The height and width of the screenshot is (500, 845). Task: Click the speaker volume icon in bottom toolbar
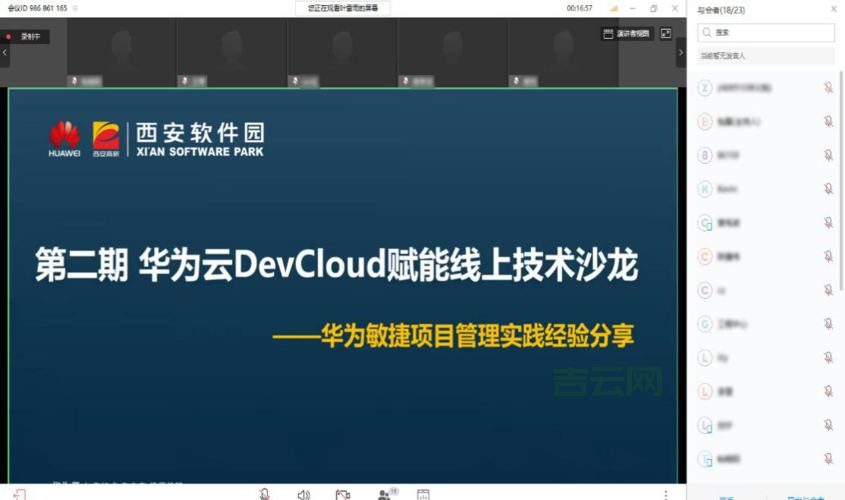point(304,494)
